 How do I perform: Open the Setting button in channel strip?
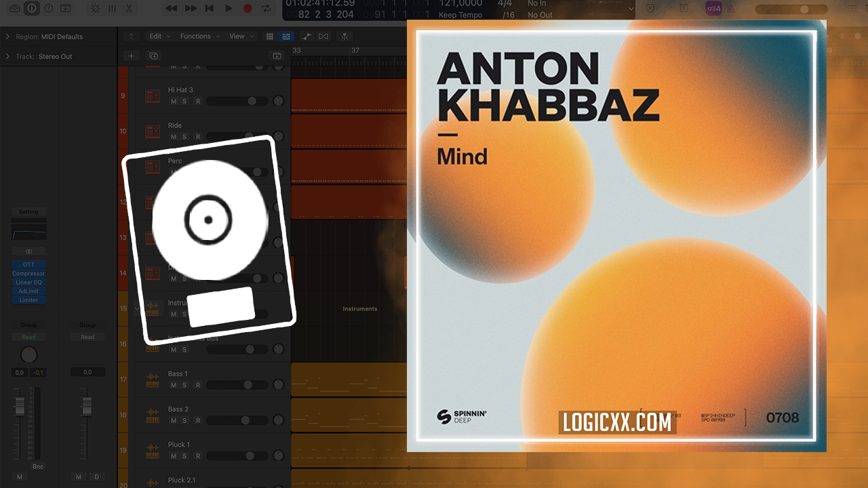point(28,212)
